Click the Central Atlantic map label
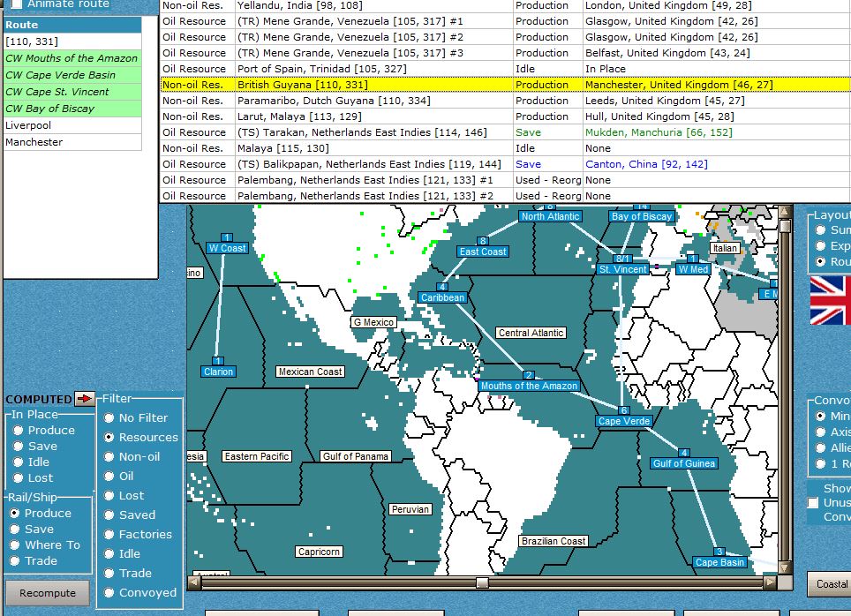The height and width of the screenshot is (616, 851). [x=531, y=333]
